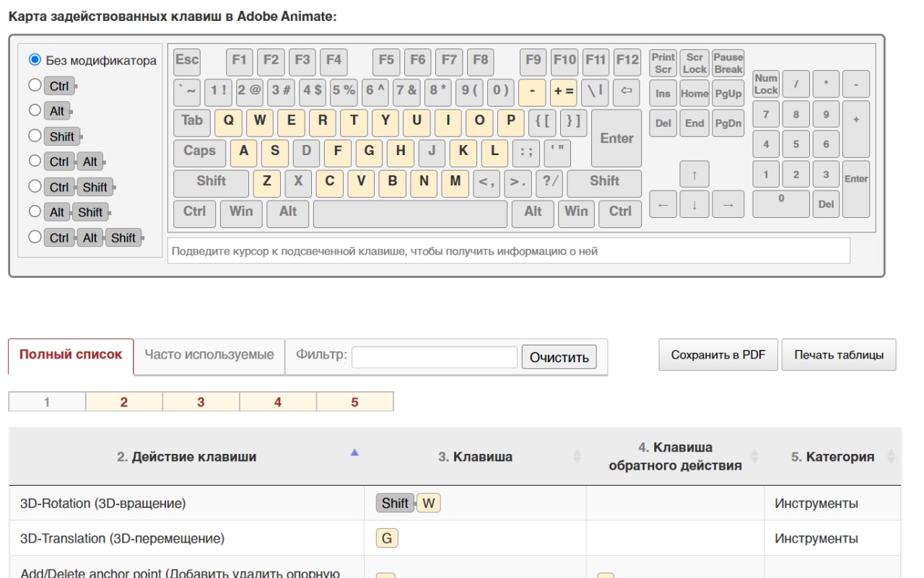Click the Num Lock key on the numpad

(766, 84)
